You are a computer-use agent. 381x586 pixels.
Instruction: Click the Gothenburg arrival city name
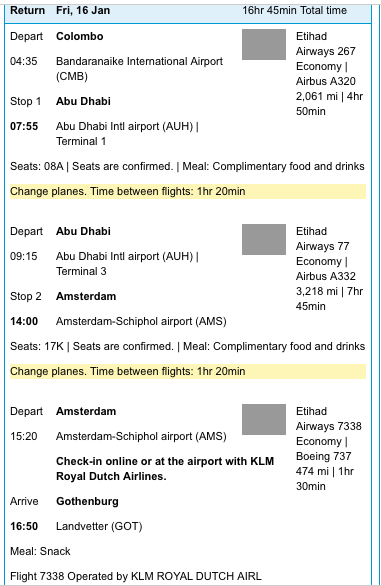pyautogui.click(x=87, y=501)
